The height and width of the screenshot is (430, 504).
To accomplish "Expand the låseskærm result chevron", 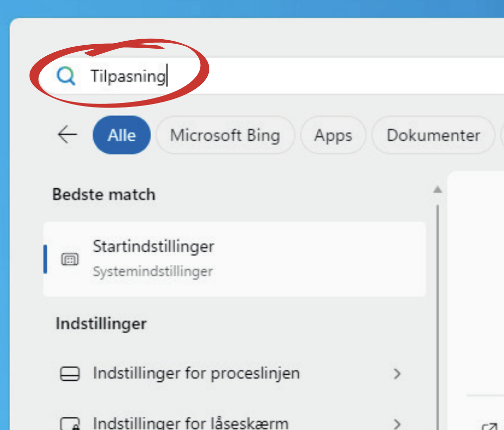I will coord(397,423).
